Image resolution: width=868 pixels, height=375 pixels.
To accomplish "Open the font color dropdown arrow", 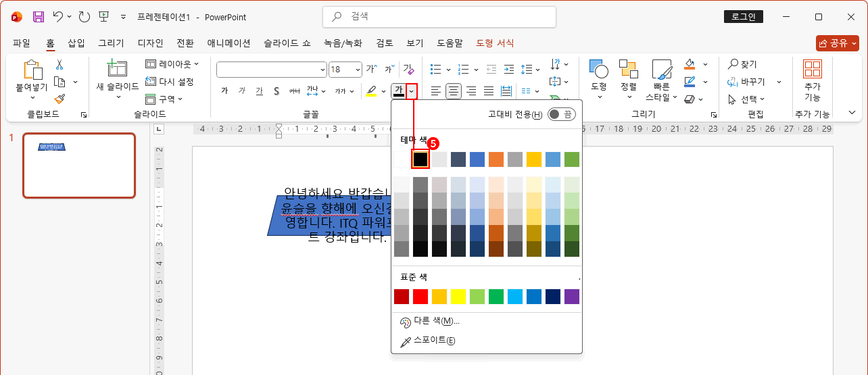I will point(411,91).
